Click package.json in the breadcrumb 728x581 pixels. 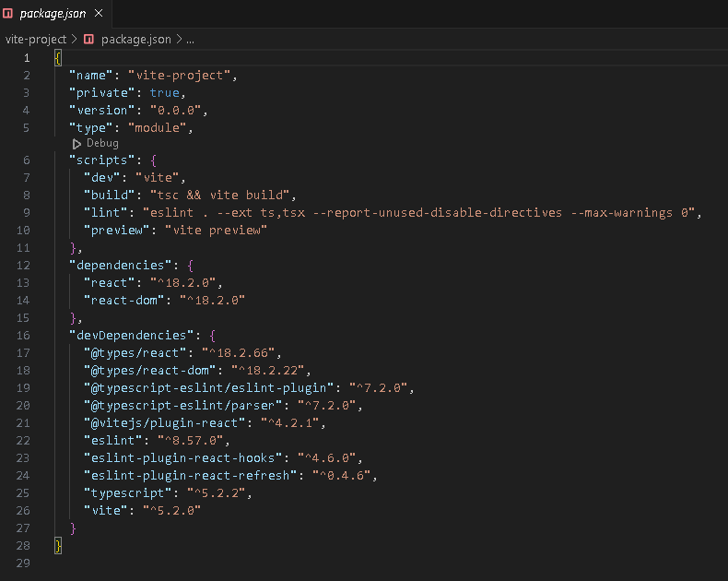coord(136,40)
